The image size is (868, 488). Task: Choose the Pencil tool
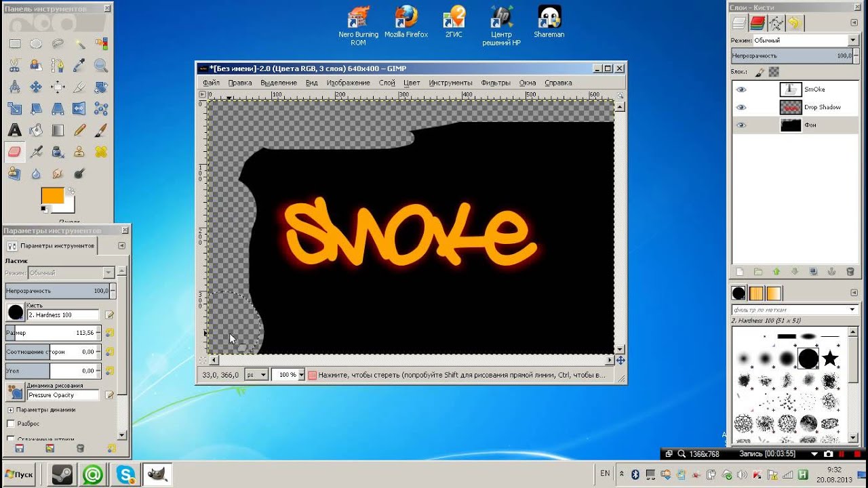click(x=79, y=130)
